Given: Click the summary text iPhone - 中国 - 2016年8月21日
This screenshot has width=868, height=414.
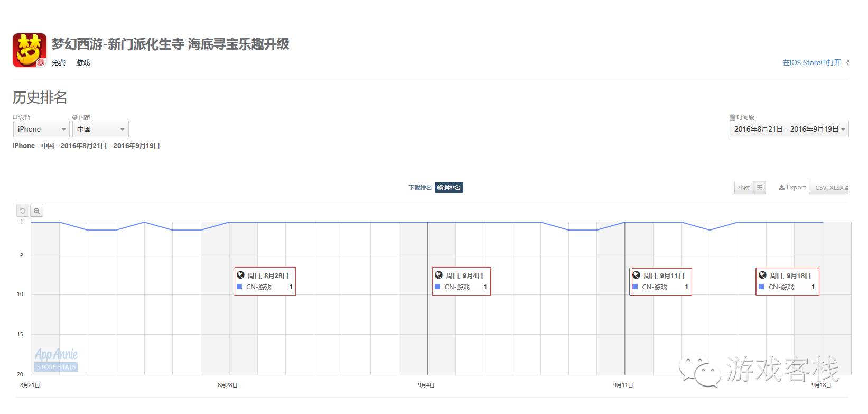Looking at the screenshot, I should (x=86, y=146).
